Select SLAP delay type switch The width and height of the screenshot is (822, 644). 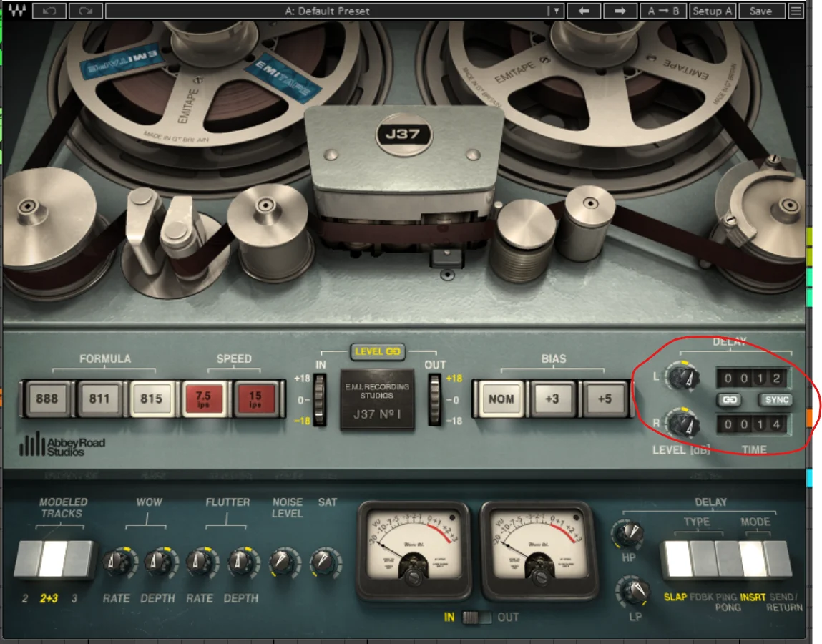[677, 559]
